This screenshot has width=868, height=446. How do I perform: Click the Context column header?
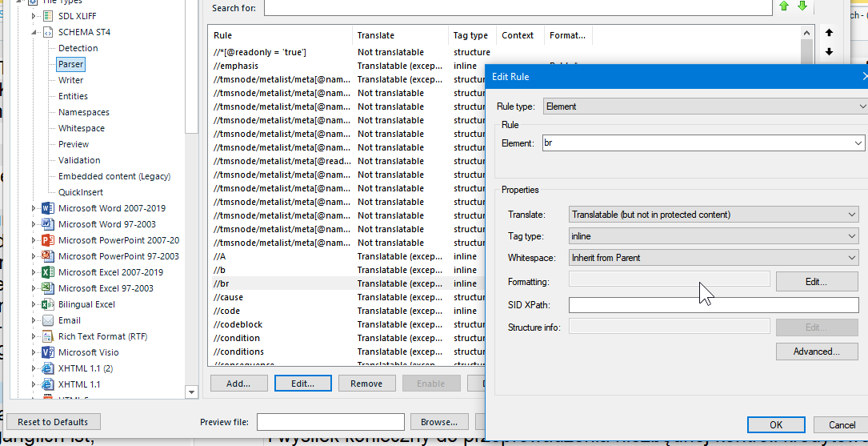click(x=520, y=35)
